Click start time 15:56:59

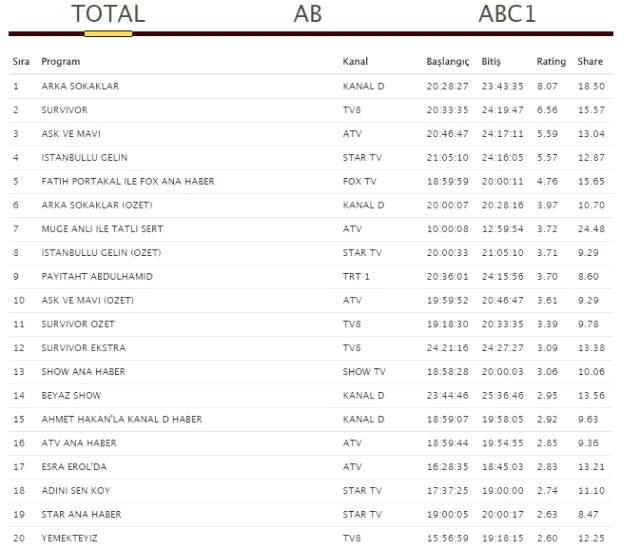click(x=447, y=538)
